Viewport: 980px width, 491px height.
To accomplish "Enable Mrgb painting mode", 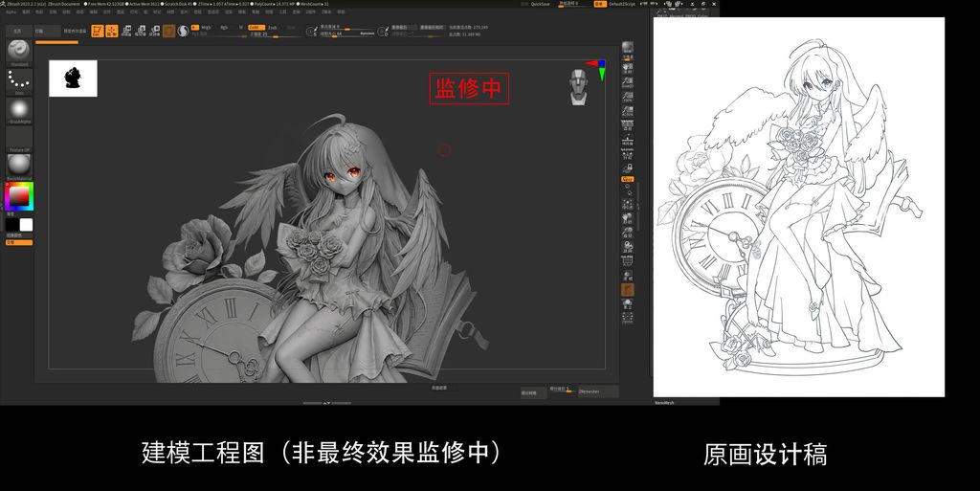I will pos(206,28).
